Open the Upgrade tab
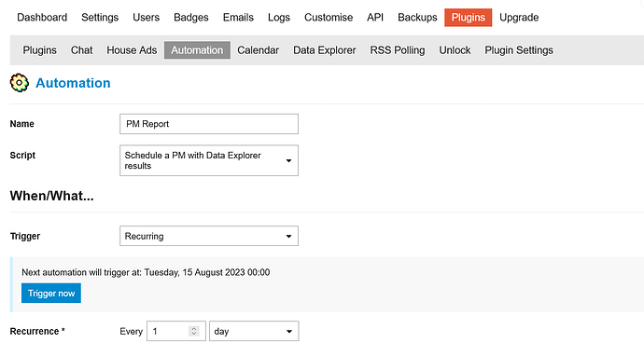The height and width of the screenshot is (343, 644). [x=519, y=17]
